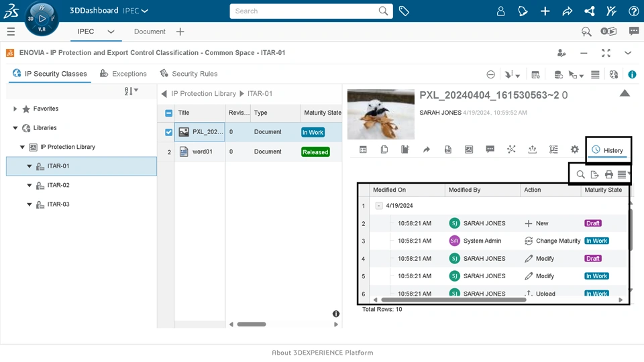Switch to Security Rules tab
Image resolution: width=644 pixels, height=362 pixels.
(189, 74)
